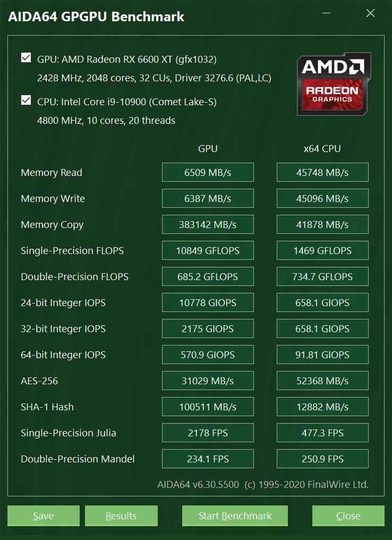Viewport: 392px width, 540px height.
Task: Click CPU SHA-1 Hash 12882 MB/s box
Action: coord(322,407)
